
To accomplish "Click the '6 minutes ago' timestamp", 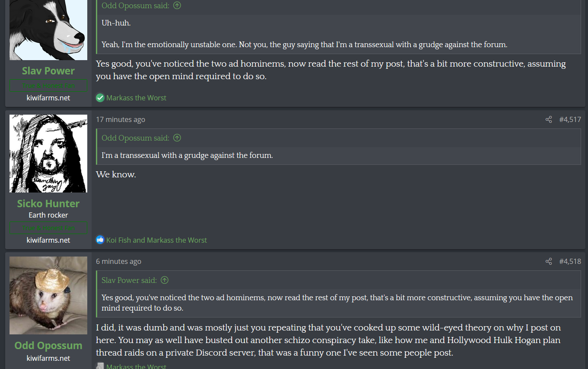I will pos(118,261).
